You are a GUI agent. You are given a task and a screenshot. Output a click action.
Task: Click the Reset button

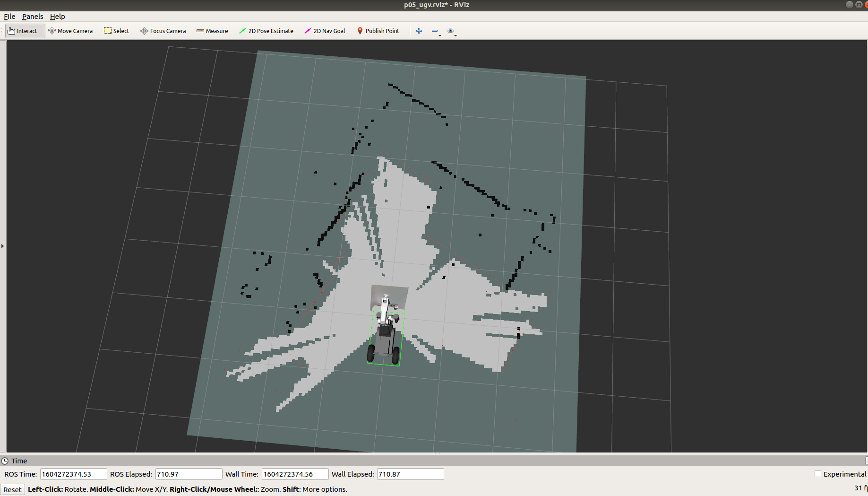click(x=13, y=489)
